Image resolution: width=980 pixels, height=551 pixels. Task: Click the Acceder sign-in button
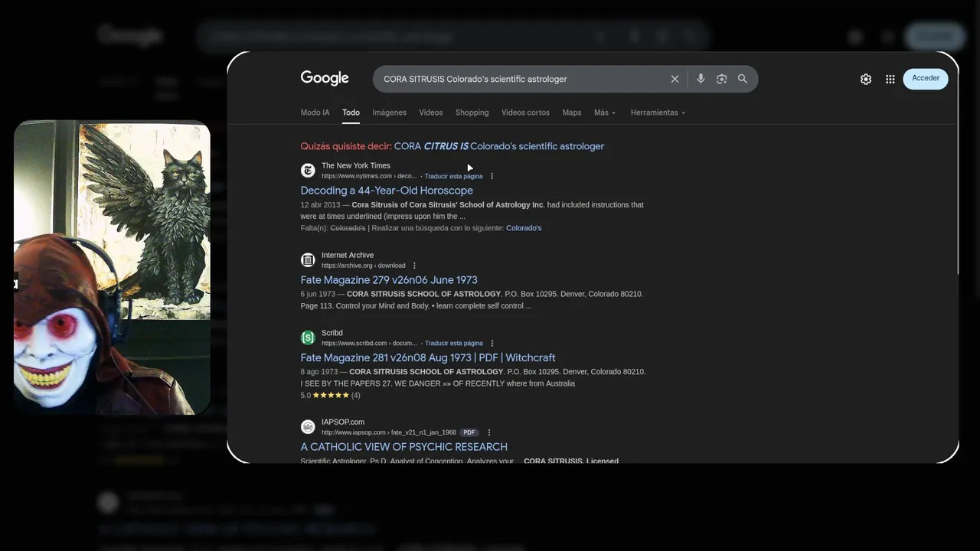click(x=926, y=78)
